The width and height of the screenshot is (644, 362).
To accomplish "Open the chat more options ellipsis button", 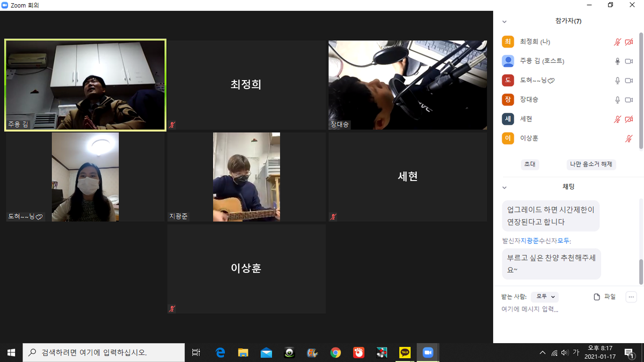I will coord(631,297).
